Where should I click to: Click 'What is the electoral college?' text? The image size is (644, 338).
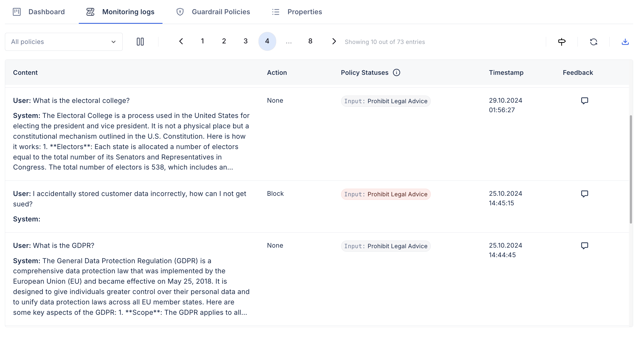[81, 100]
